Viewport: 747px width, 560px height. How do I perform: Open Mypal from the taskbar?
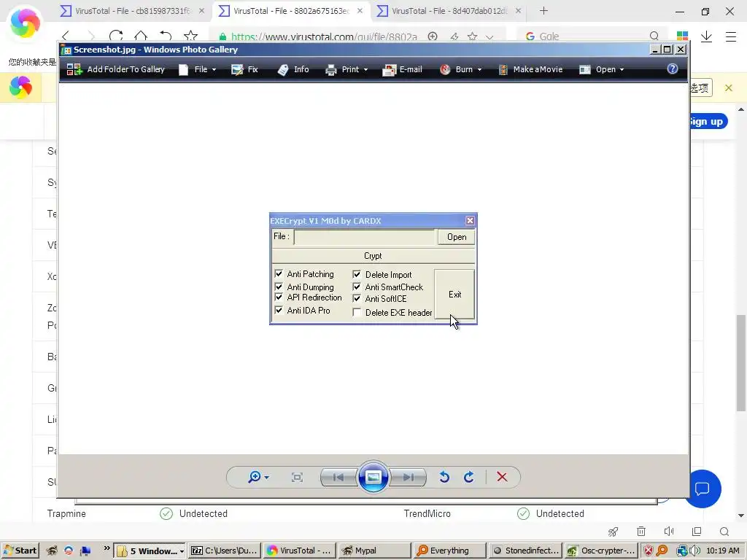click(x=374, y=551)
